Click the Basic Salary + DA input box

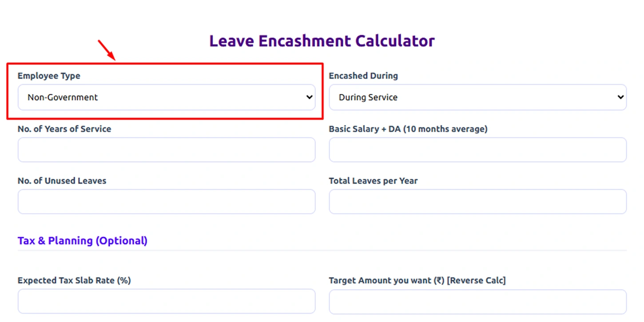(x=477, y=150)
